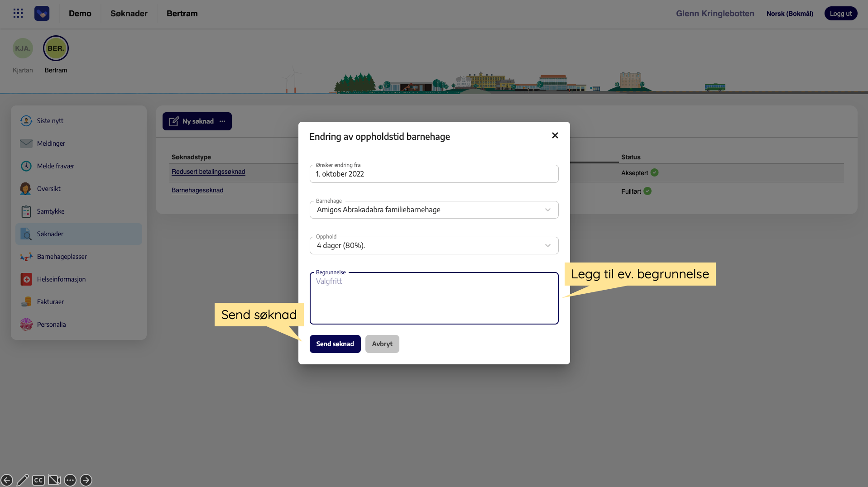Close the Endring av oppholdstid dialog

(x=555, y=135)
